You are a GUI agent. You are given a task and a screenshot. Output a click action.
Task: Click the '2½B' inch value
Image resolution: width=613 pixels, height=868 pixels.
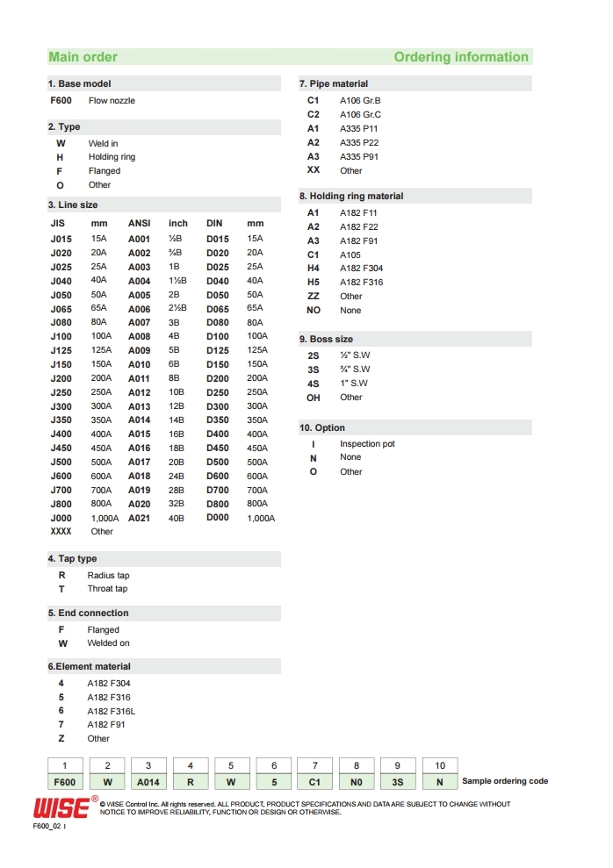coord(177,308)
